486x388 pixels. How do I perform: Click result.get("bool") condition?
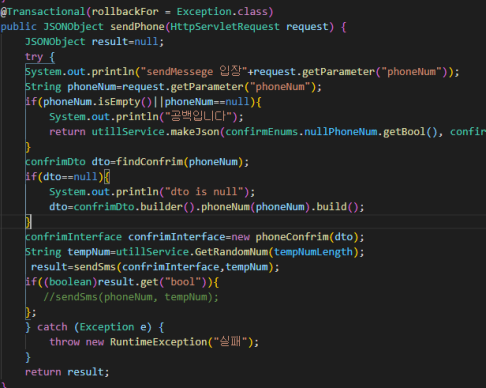coord(152,282)
